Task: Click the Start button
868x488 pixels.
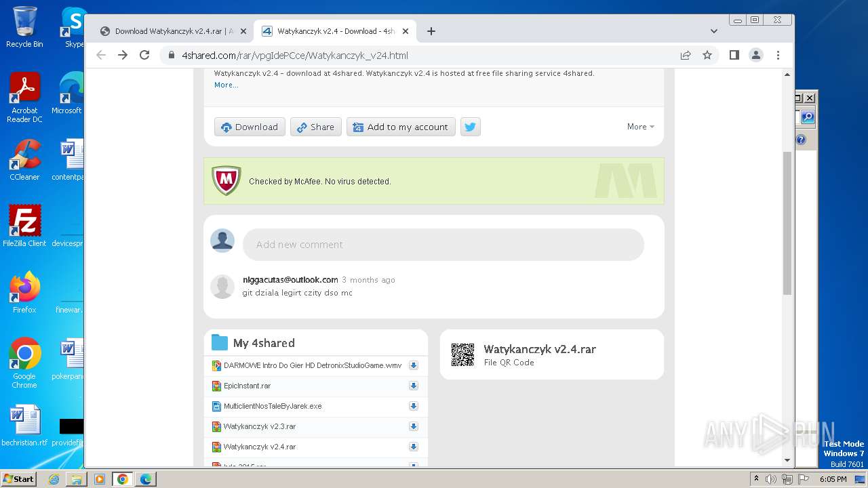Action: click(x=19, y=479)
